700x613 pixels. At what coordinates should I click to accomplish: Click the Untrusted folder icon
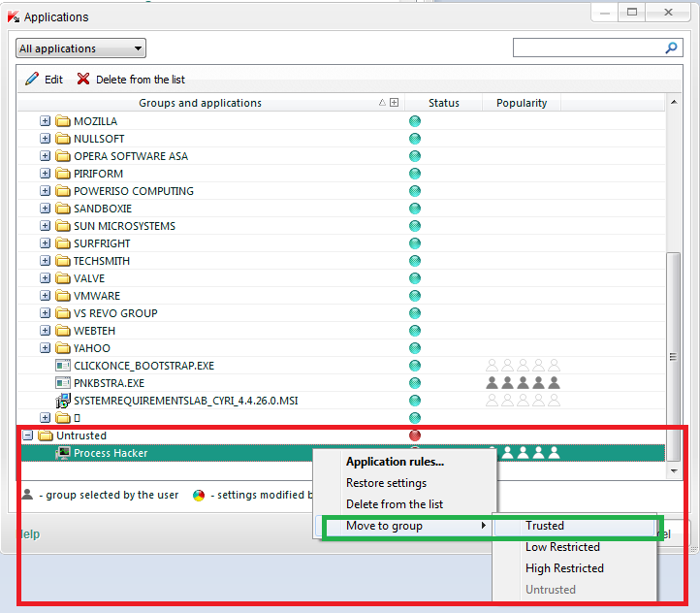coord(46,436)
